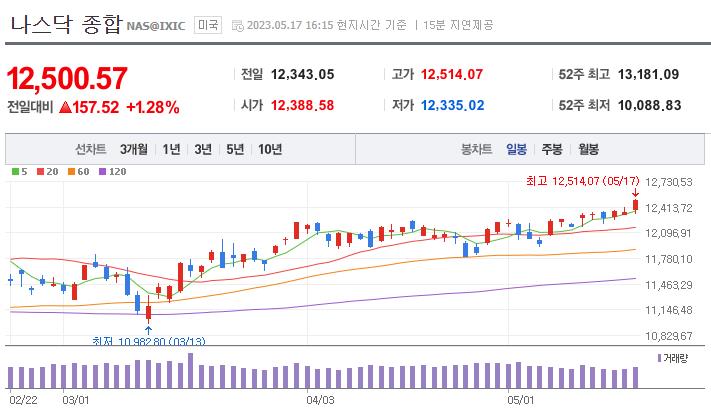The image size is (711, 411).
Task: Click the purple 120-day moving average swatch
Action: 102,171
